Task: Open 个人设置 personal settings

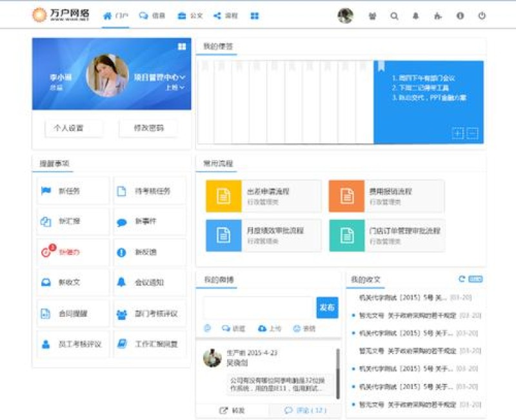Action: 73,128
